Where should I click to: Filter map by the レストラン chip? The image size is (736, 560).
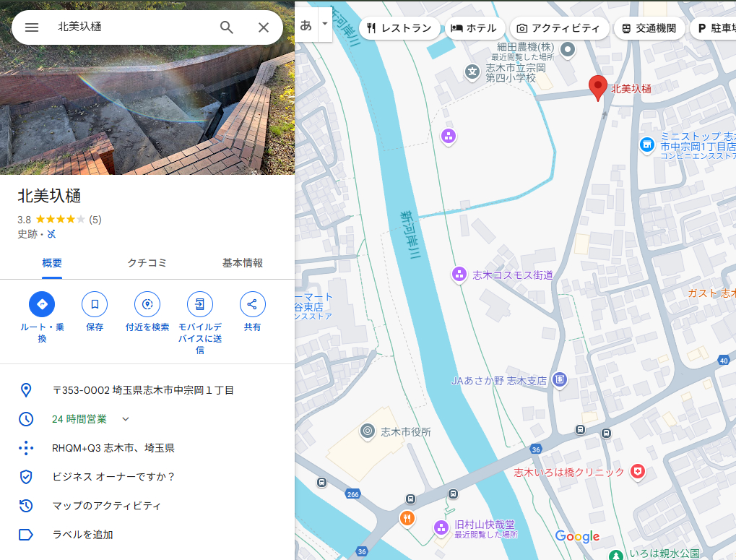pyautogui.click(x=399, y=28)
